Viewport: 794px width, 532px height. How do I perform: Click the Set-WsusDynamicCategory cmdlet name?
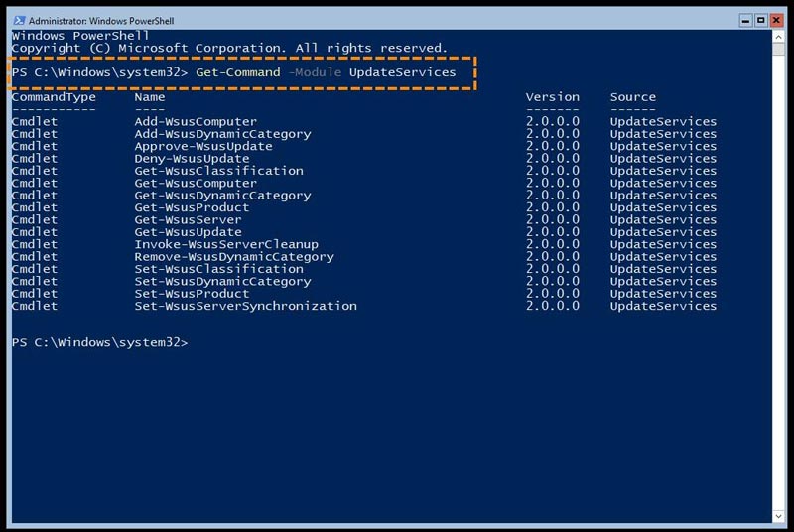[222, 281]
